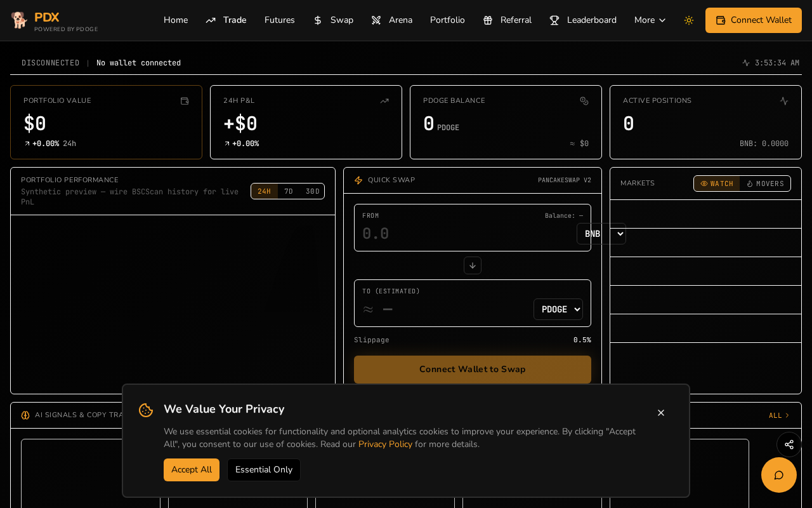Image resolution: width=812 pixels, height=508 pixels.
Task: Open the Privacy Policy link
Action: point(385,444)
